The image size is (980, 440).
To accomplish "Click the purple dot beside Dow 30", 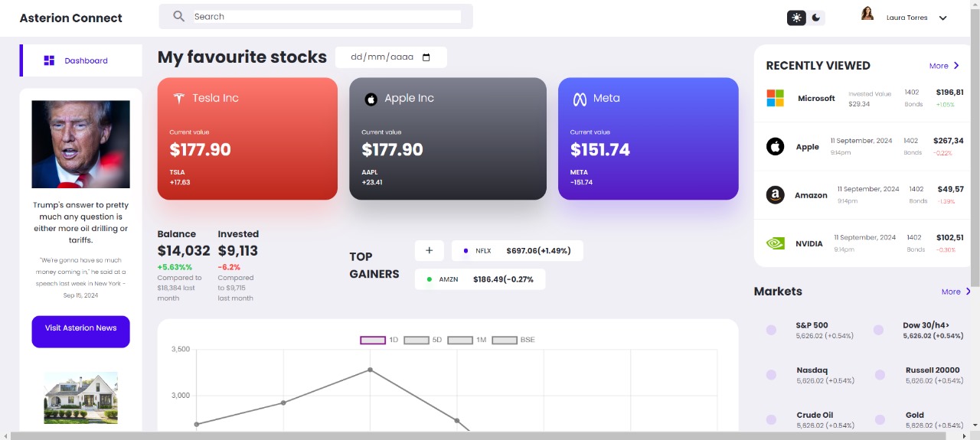I will click(x=878, y=330).
